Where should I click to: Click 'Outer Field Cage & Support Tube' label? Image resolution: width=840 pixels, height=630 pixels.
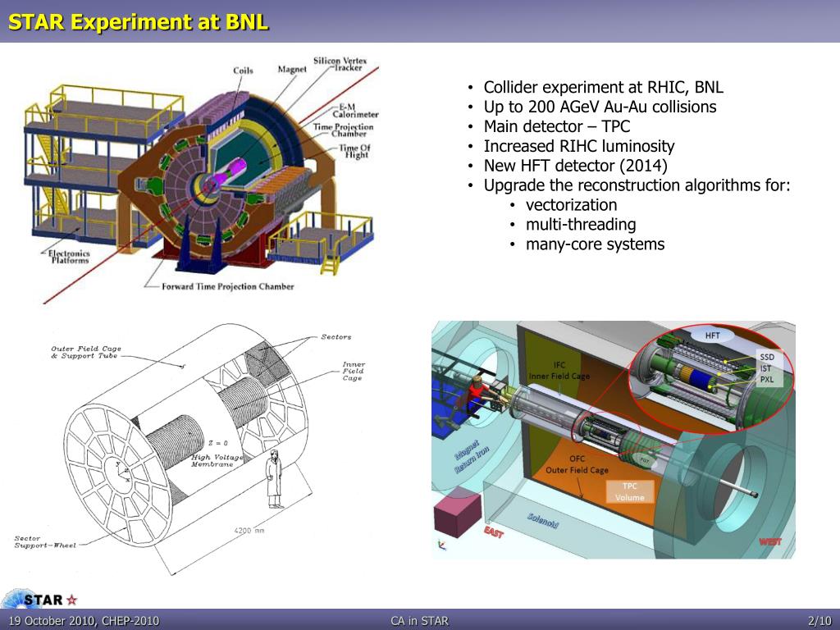click(x=85, y=352)
